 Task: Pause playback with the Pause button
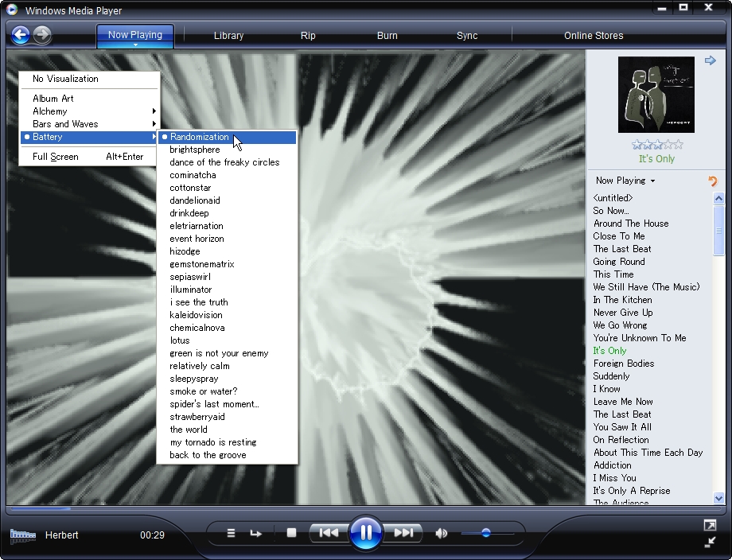(365, 533)
